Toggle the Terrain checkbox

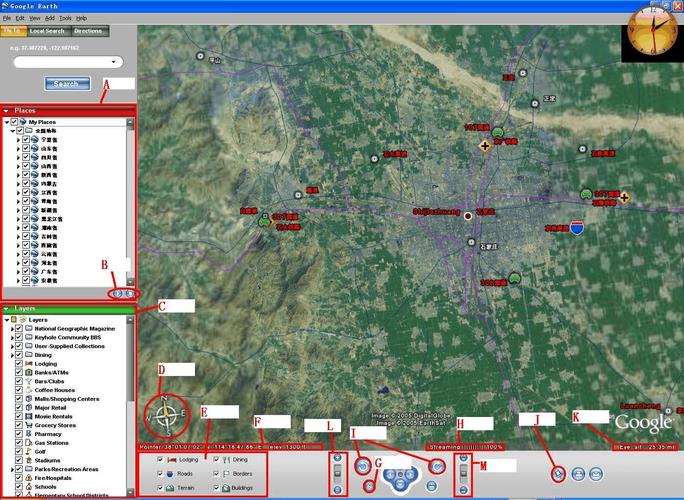[x=161, y=487]
